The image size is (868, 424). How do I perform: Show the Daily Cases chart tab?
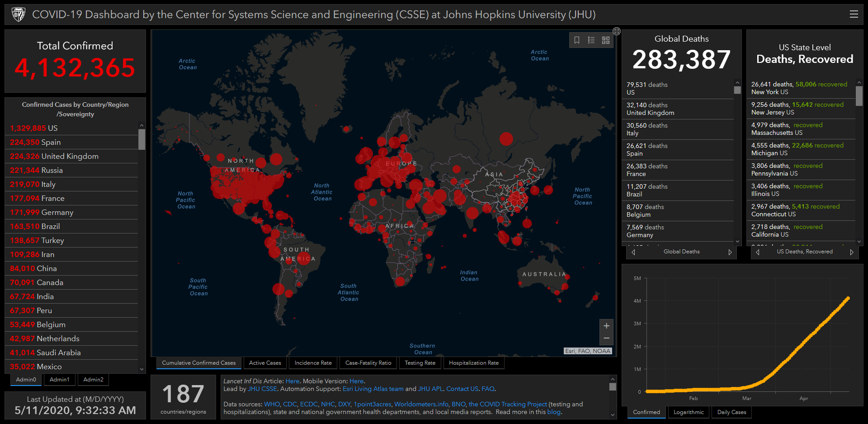pos(731,412)
